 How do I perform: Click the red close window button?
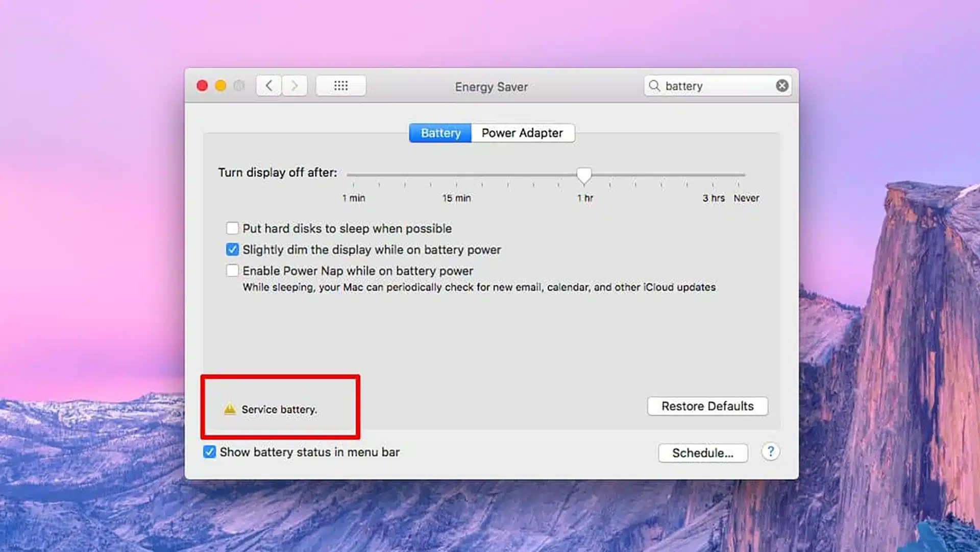202,86
